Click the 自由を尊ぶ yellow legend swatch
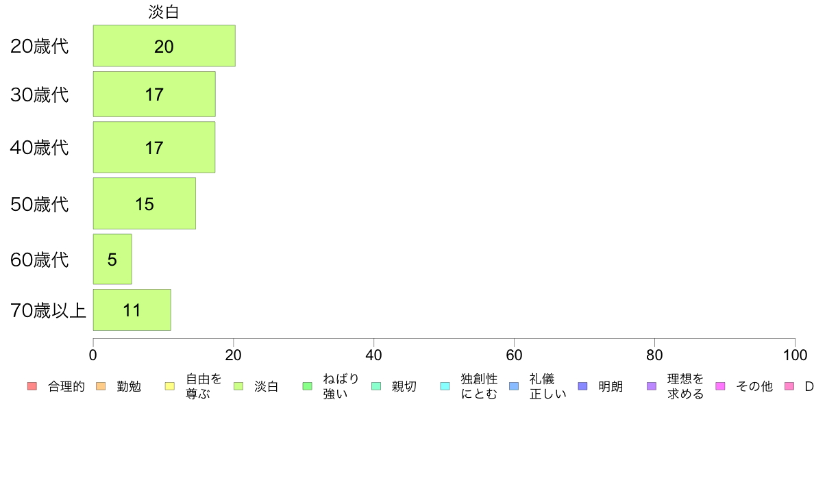The width and height of the screenshot is (814, 504). coord(170,386)
